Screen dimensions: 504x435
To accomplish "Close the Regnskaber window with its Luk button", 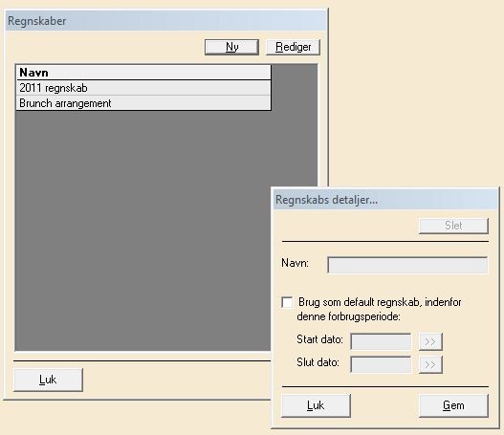I will (x=48, y=380).
